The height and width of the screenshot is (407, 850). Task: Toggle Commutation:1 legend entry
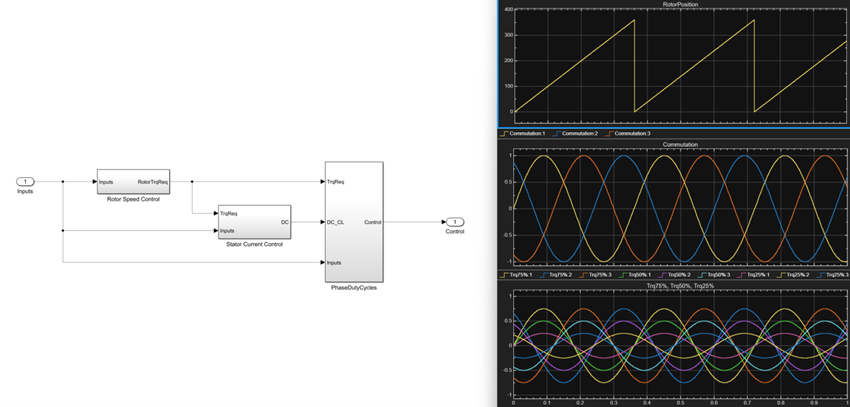pyautogui.click(x=523, y=133)
